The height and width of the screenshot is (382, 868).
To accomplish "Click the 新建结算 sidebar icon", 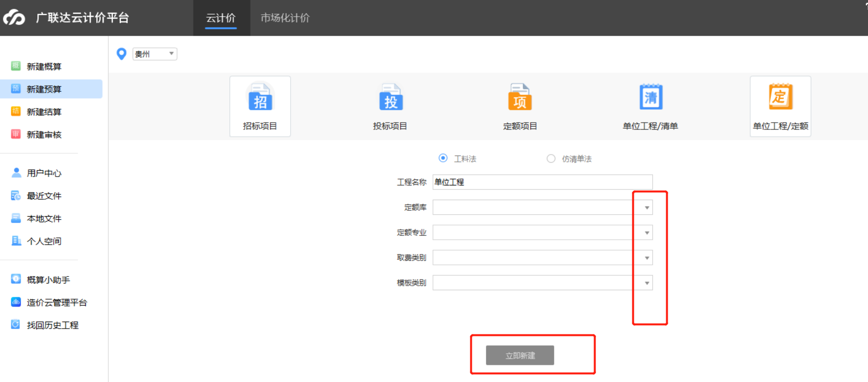I will point(16,111).
